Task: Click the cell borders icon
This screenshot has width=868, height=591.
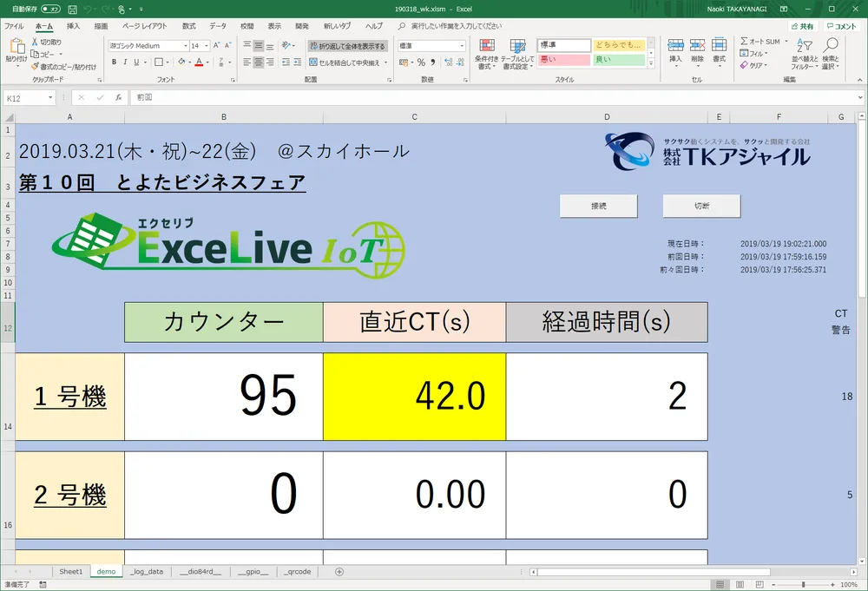Action: click(159, 62)
